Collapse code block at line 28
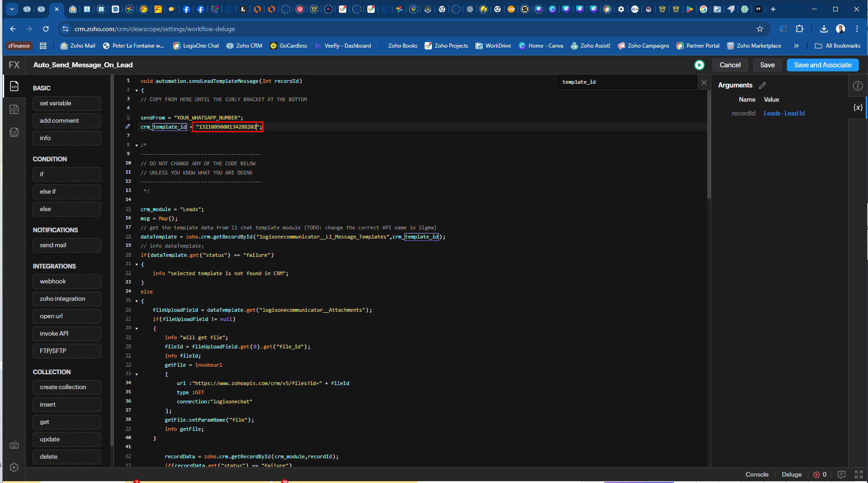 coord(136,329)
